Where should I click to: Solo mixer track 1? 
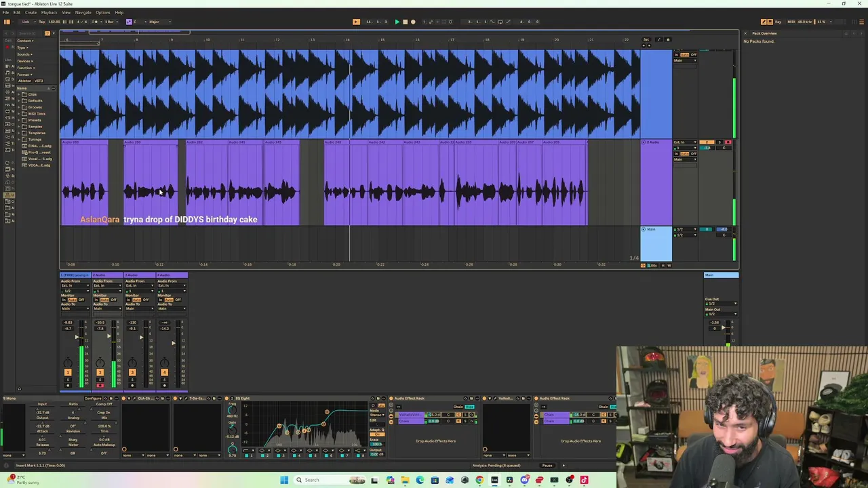pyautogui.click(x=67, y=380)
